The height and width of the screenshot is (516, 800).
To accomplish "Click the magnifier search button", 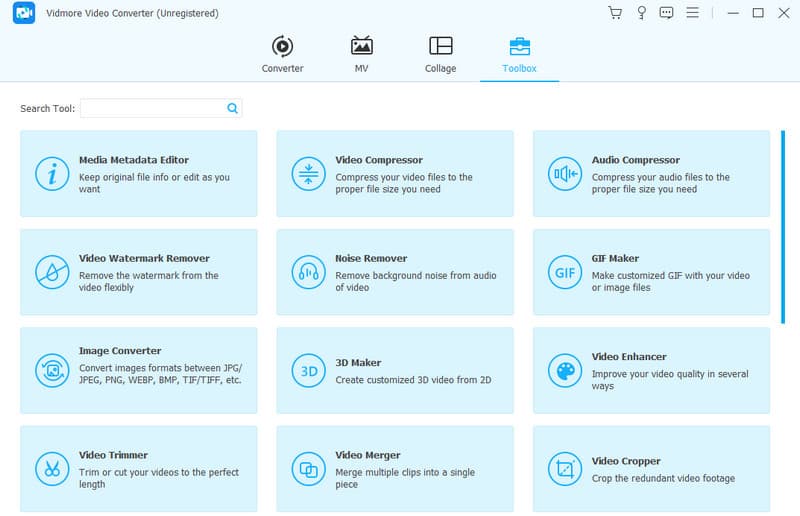I will (232, 108).
